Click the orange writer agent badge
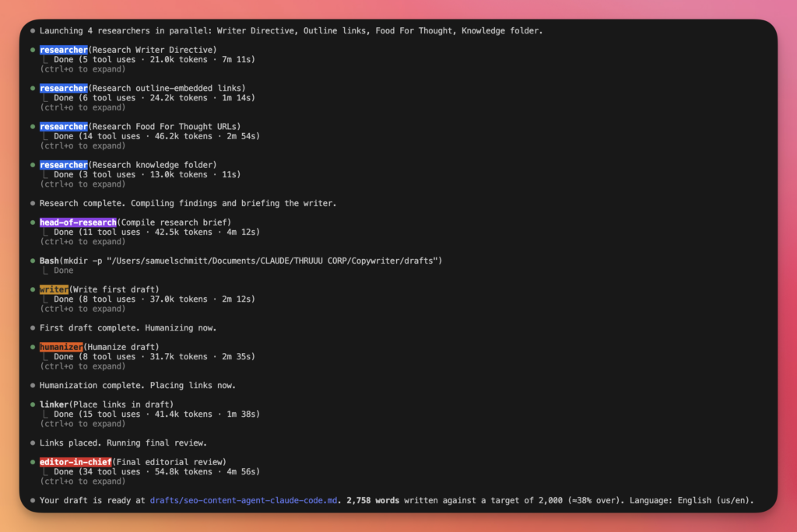Screen dimensions: 797x532 (54, 290)
